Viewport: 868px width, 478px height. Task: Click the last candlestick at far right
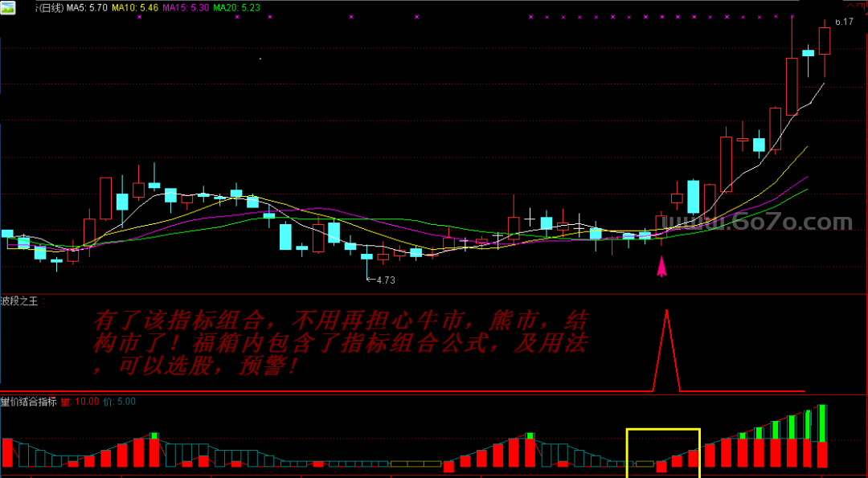coord(824,42)
